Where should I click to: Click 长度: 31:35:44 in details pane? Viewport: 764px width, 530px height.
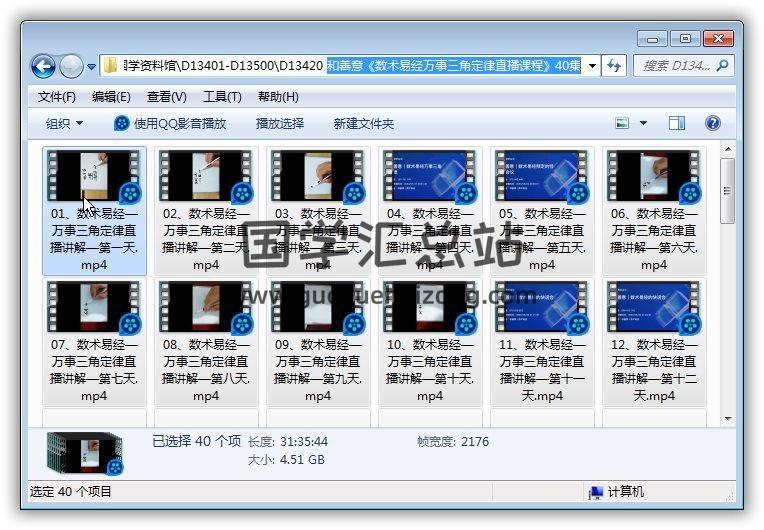288,442
